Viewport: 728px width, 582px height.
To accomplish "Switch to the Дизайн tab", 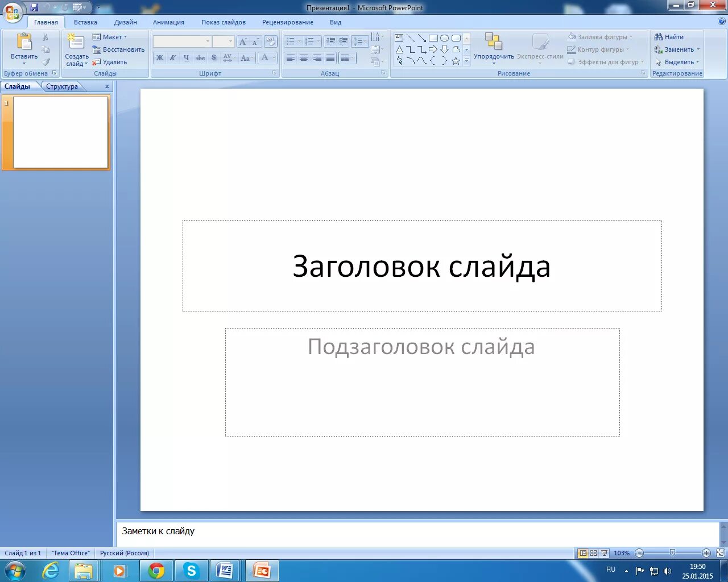I will [x=126, y=22].
